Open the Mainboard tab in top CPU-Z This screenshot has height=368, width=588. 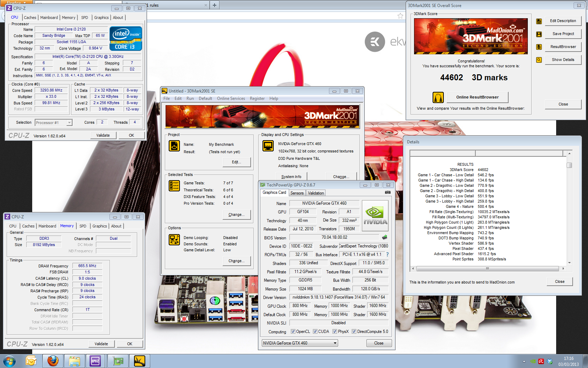point(49,18)
